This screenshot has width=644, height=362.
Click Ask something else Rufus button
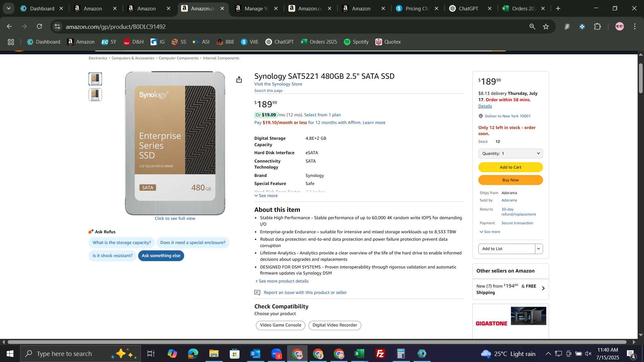(x=161, y=256)
